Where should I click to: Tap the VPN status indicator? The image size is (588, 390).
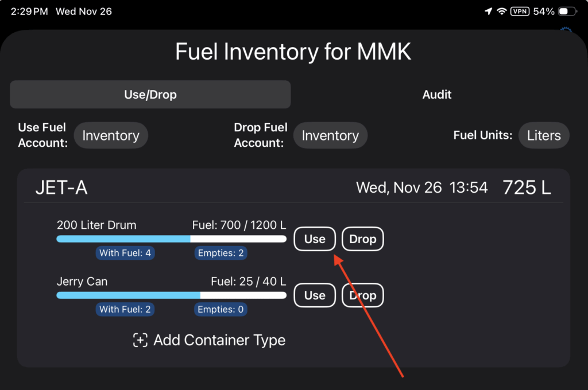click(520, 11)
